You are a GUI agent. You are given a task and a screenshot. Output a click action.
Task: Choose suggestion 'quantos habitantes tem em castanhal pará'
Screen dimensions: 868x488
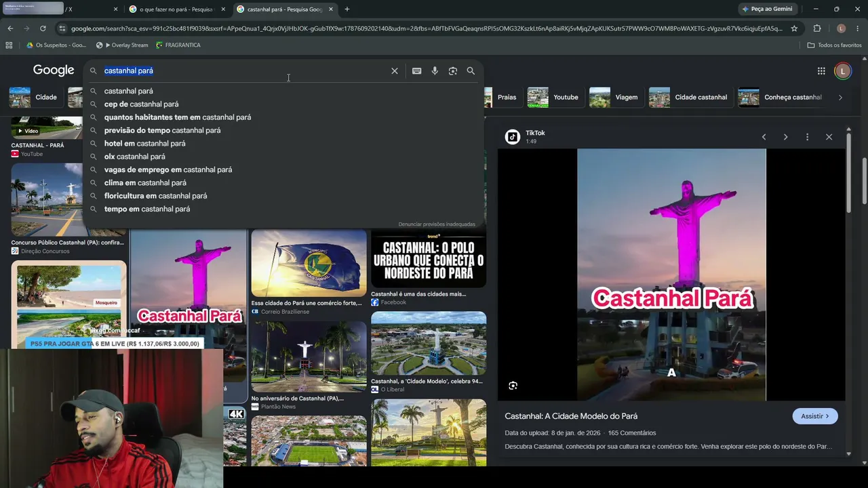(x=283, y=117)
